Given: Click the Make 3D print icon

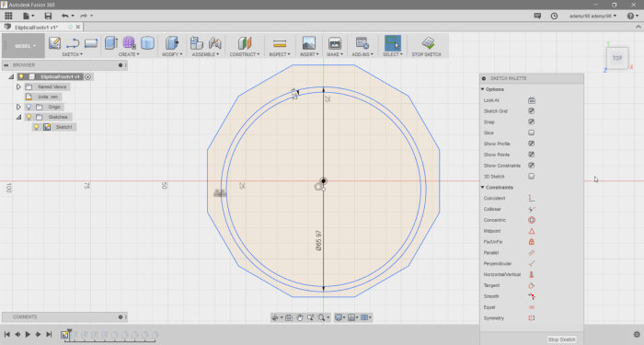Looking at the screenshot, I should click(x=335, y=43).
